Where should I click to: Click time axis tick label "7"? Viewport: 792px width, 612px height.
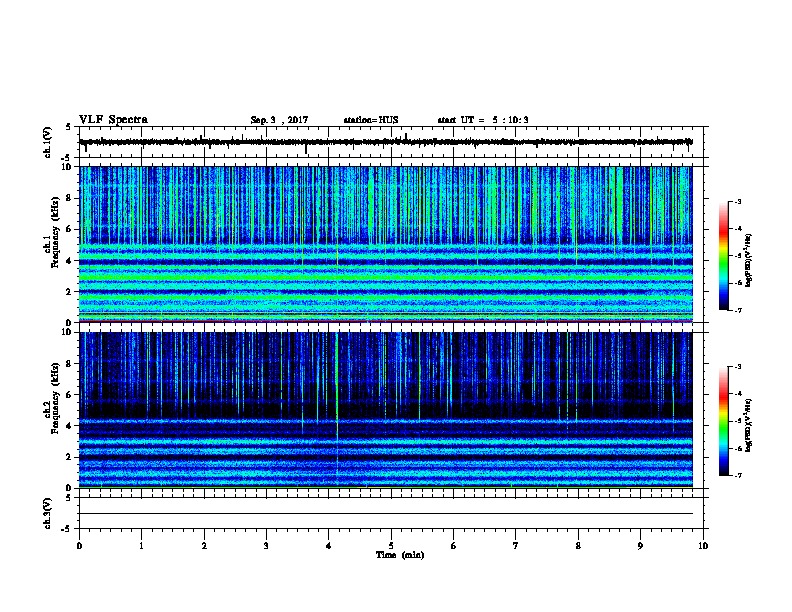(516, 546)
